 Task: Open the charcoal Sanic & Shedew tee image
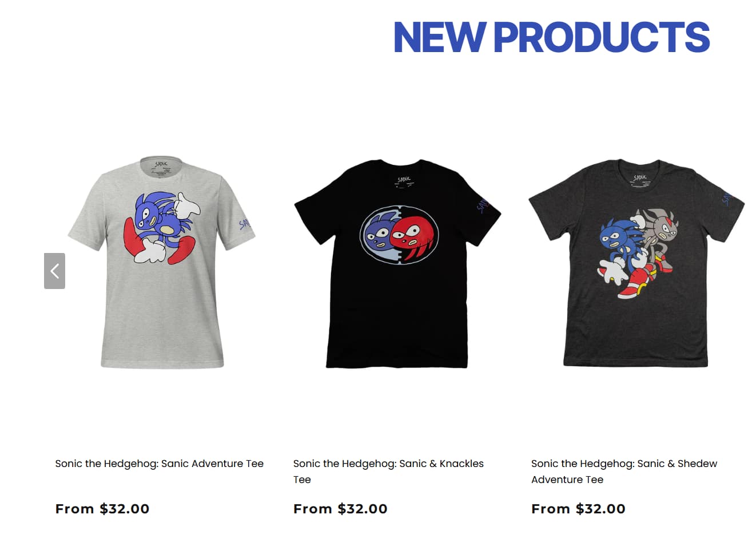click(x=636, y=263)
